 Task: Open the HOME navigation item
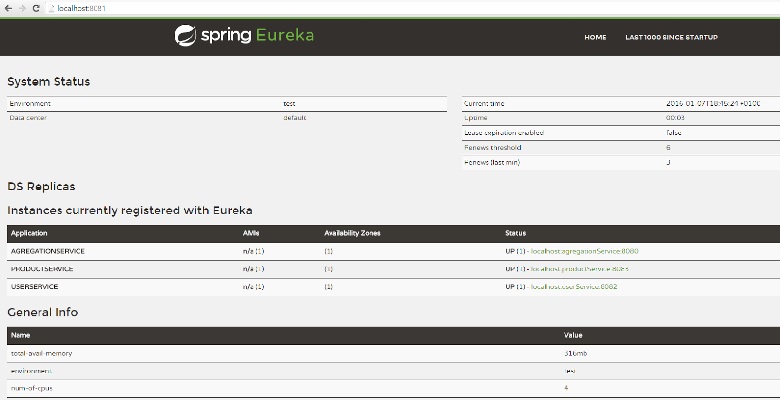click(x=595, y=37)
